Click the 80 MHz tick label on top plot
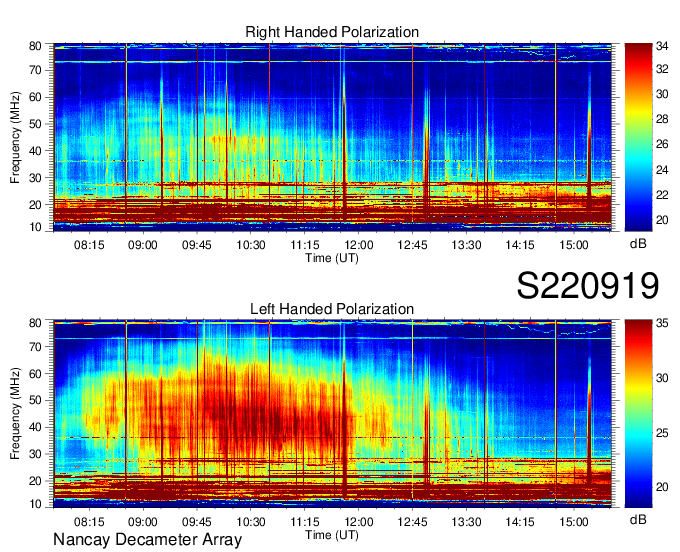The height and width of the screenshot is (552, 680). [35, 46]
